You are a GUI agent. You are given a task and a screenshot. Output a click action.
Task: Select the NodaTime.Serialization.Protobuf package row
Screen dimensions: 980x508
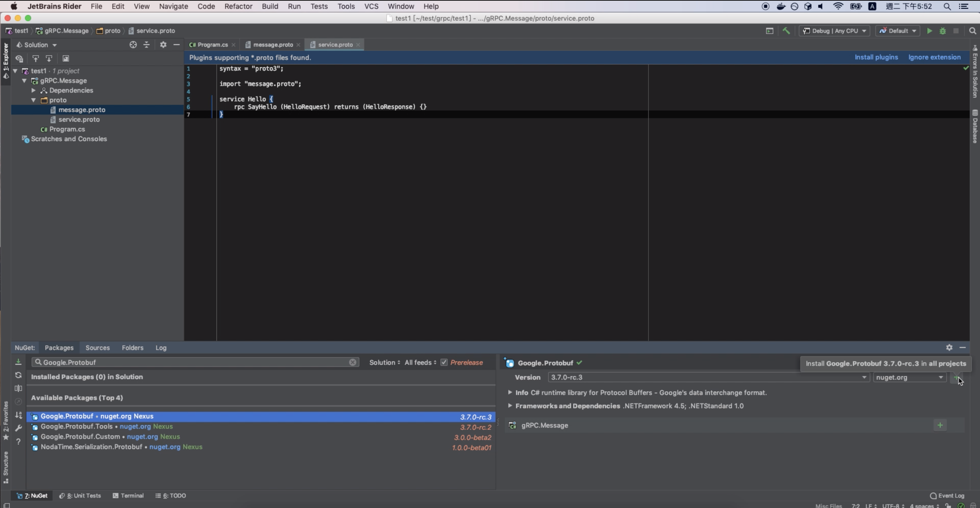pyautogui.click(x=261, y=447)
